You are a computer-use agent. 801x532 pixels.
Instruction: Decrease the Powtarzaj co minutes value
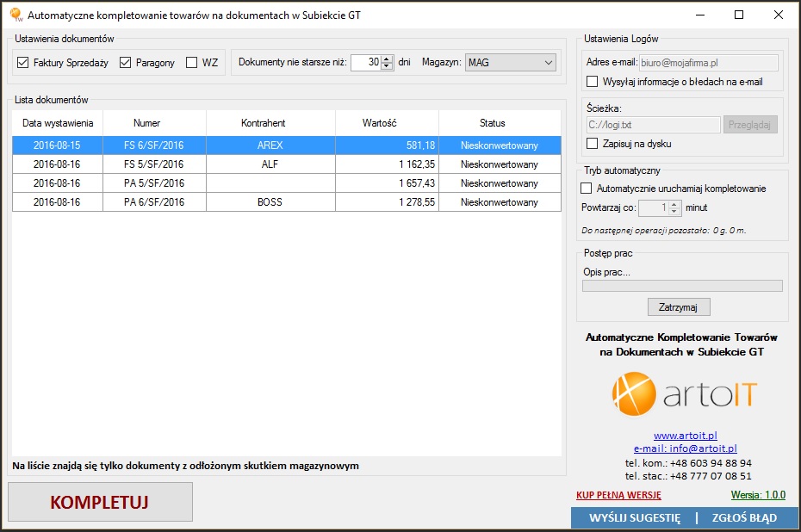point(674,212)
